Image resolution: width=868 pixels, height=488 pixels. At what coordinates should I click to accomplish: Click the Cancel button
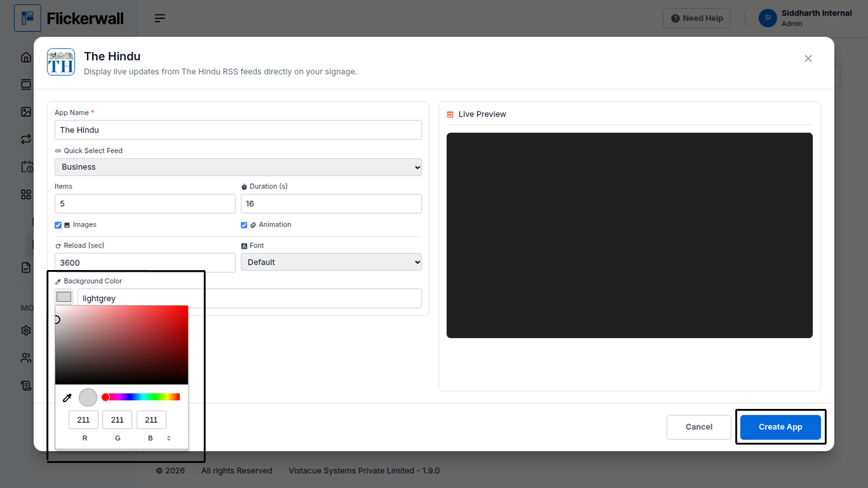[x=699, y=427]
